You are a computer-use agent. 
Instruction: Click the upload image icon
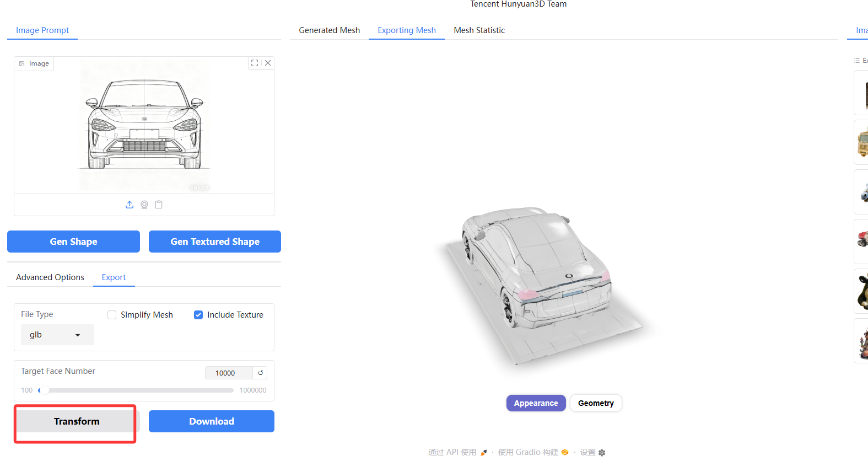130,205
